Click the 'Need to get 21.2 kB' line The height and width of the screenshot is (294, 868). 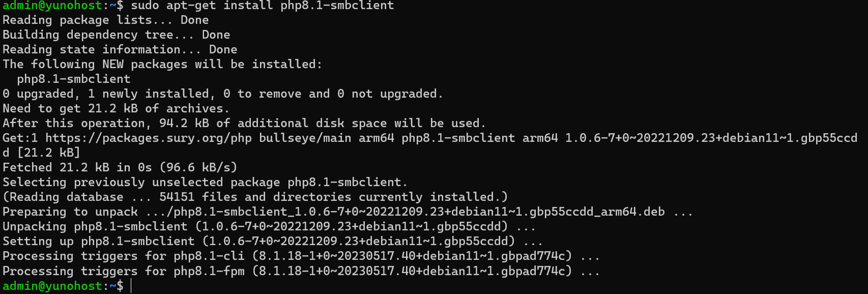(116, 108)
